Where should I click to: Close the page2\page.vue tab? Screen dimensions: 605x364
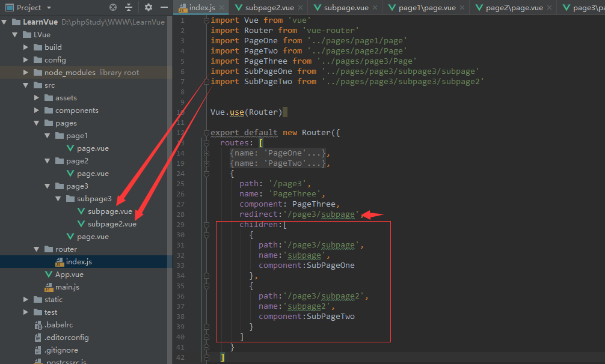tap(550, 8)
